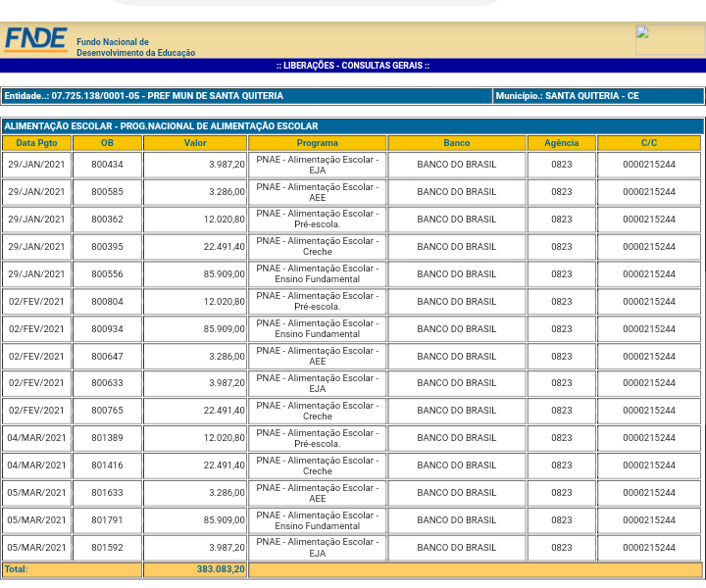The height and width of the screenshot is (588, 706).
Task: Click the Programa column header
Action: pyautogui.click(x=318, y=143)
